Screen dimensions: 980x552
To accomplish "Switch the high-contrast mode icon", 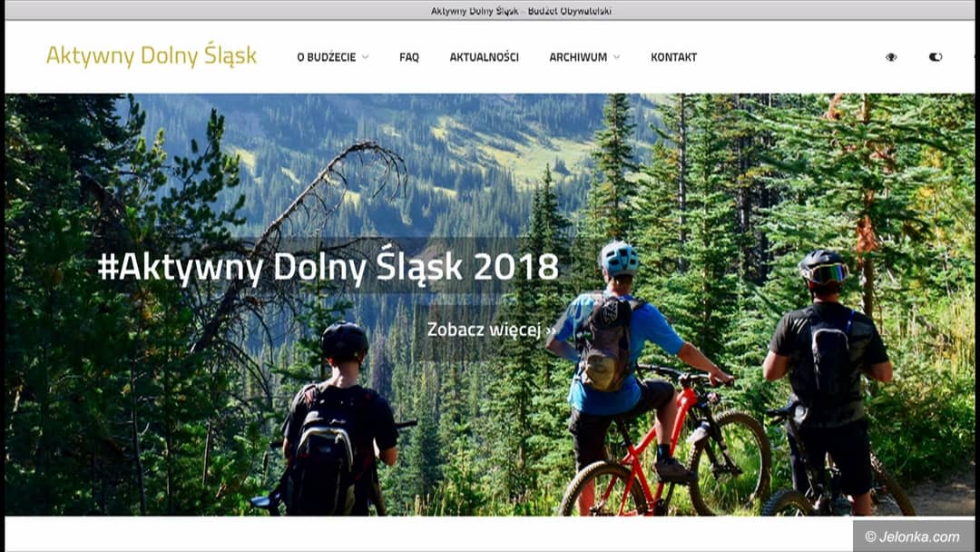I will [x=935, y=57].
